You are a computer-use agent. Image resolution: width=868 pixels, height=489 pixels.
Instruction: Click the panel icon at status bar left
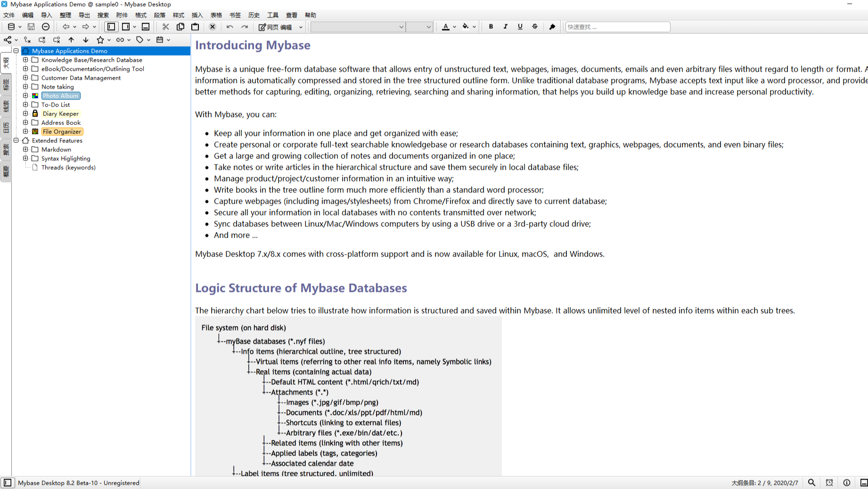8,482
